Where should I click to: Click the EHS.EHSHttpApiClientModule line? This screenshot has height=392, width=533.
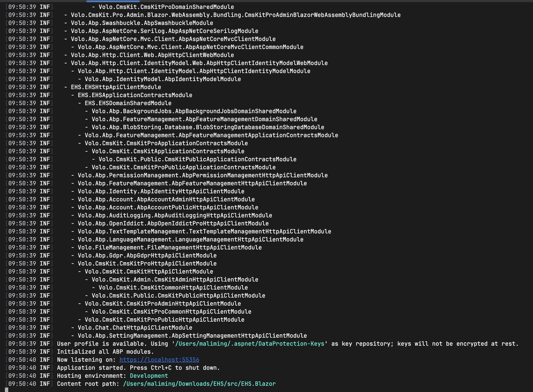(116, 87)
